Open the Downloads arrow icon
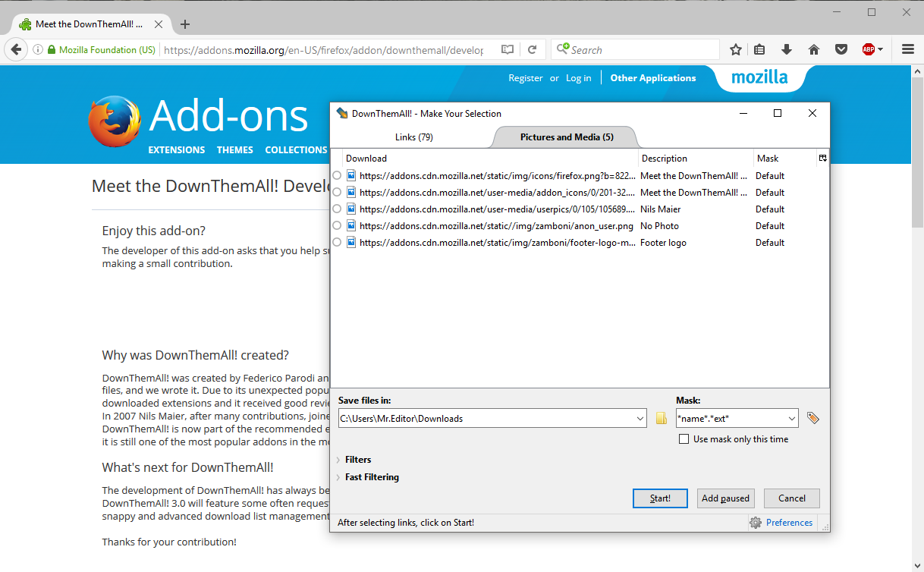This screenshot has height=572, width=924. pyautogui.click(x=787, y=50)
